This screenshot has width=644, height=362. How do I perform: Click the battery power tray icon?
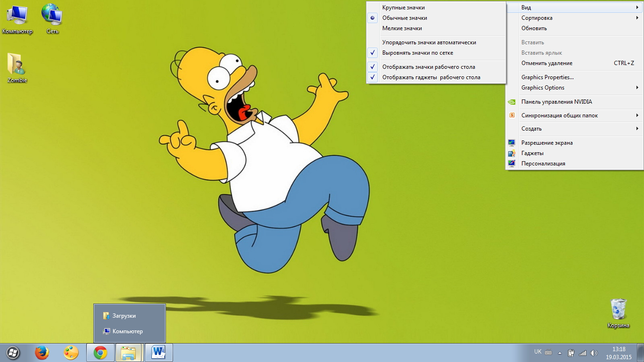[571, 353]
